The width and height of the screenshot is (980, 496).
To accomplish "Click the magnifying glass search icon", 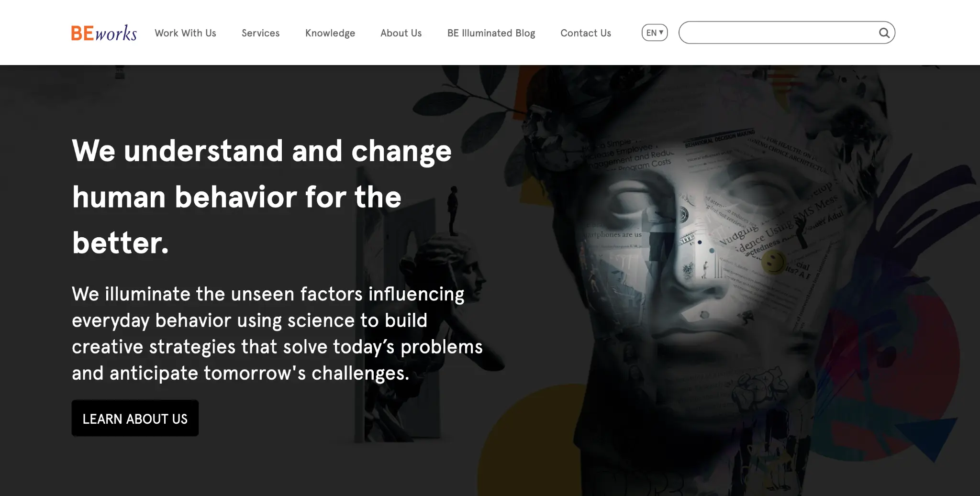I will coord(884,33).
